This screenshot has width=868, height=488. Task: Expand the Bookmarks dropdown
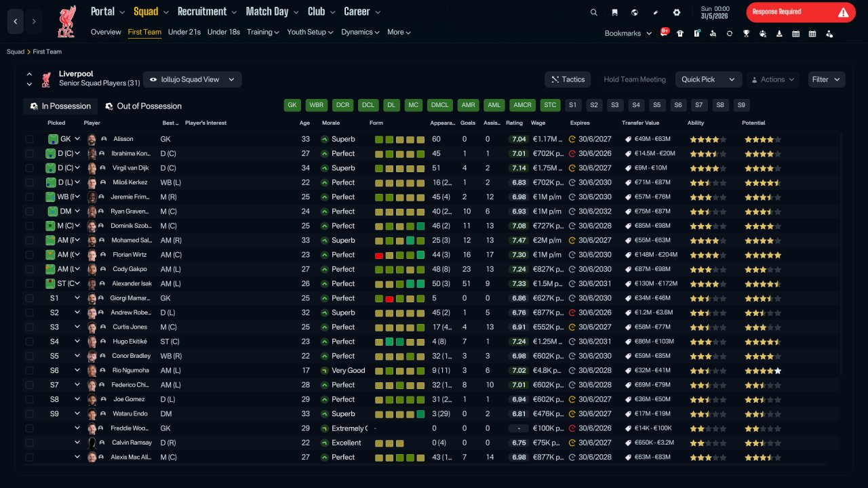[x=628, y=33]
